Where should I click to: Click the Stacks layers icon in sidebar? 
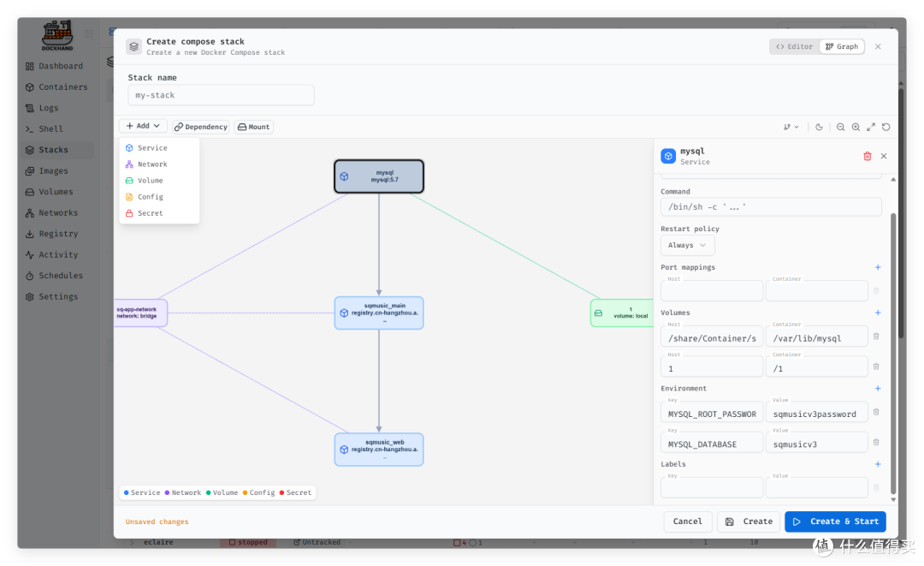(x=29, y=150)
